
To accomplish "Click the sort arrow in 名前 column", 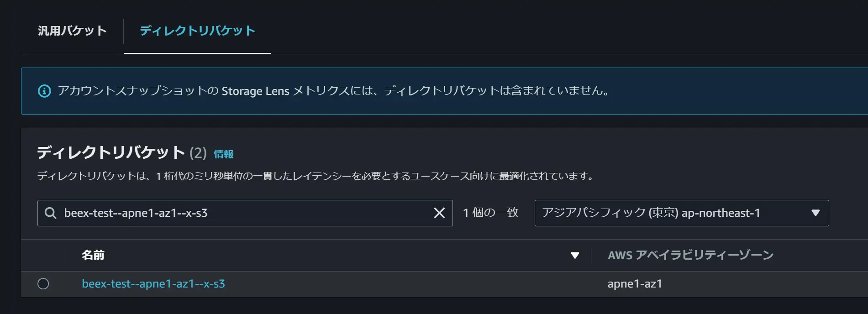I will click(x=575, y=256).
